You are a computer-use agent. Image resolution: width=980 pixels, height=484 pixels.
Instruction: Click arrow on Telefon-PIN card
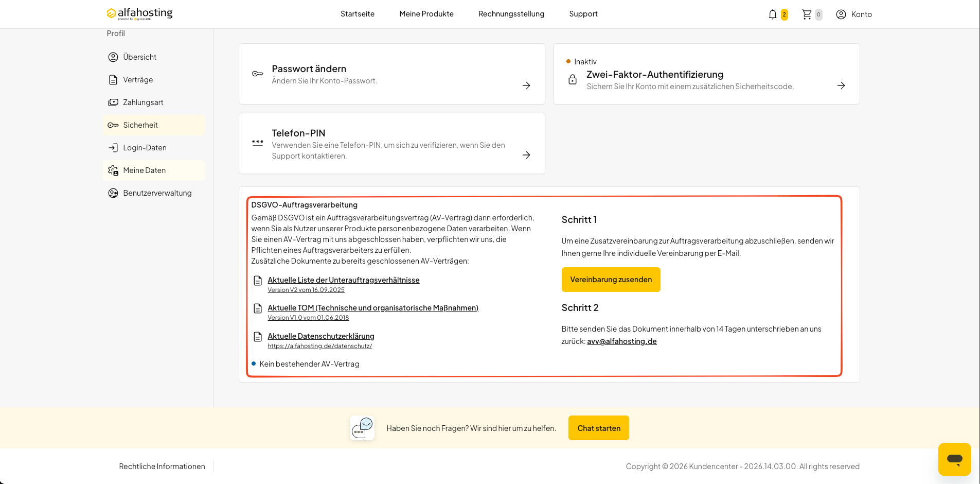pyautogui.click(x=526, y=155)
